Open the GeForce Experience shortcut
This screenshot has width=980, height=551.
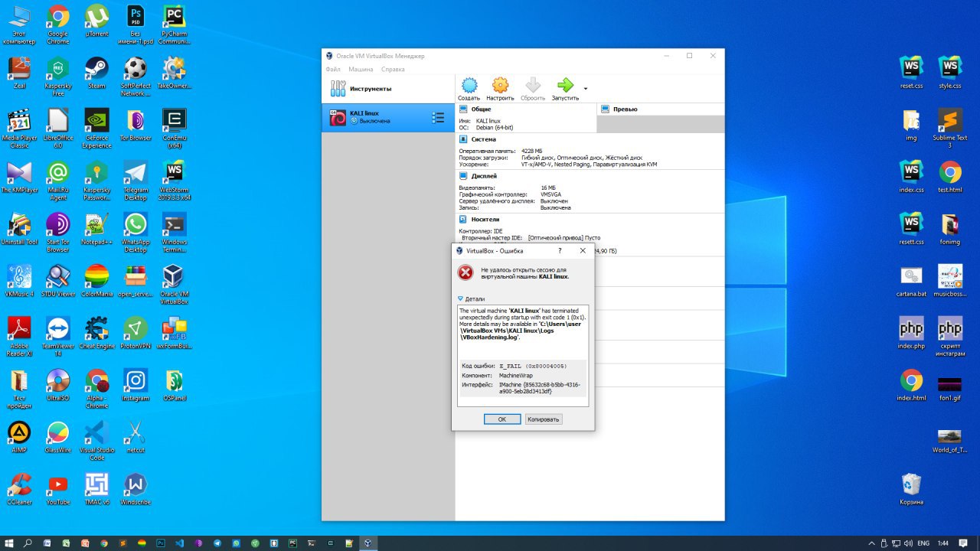tap(96, 128)
